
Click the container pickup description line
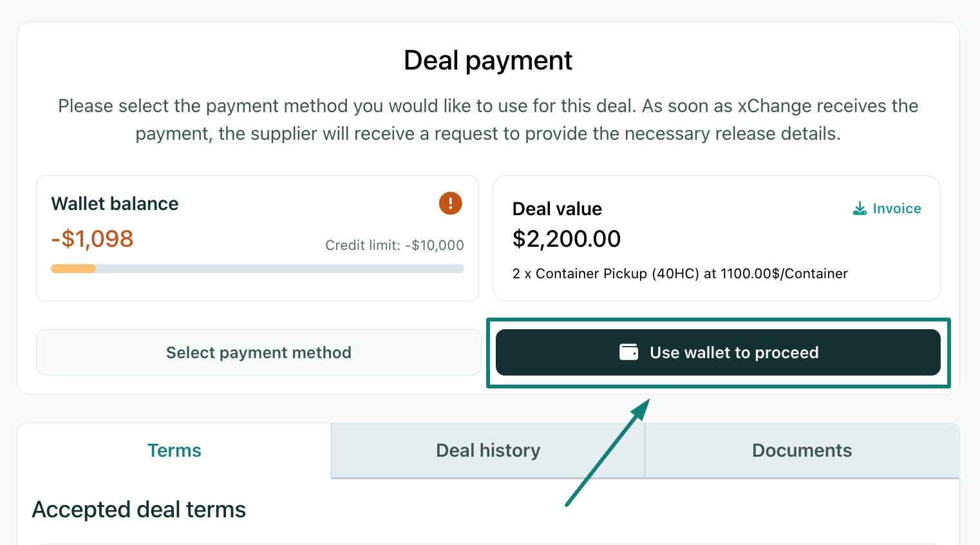[680, 273]
